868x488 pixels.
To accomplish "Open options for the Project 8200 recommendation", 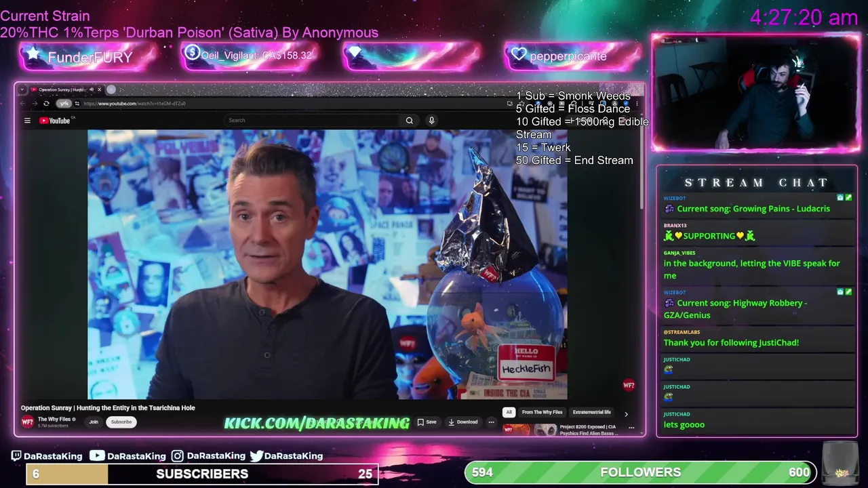I will (631, 428).
